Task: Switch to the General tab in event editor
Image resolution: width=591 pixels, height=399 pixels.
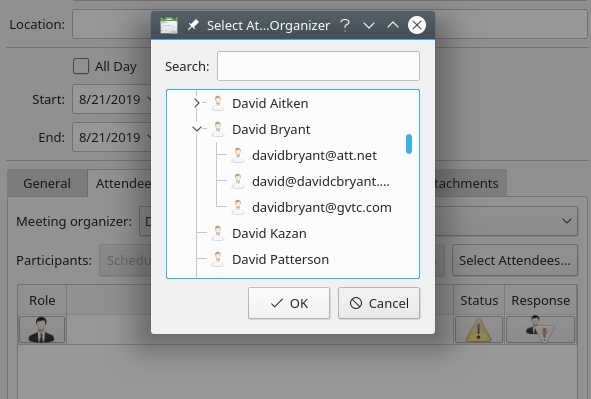Action: [x=47, y=183]
